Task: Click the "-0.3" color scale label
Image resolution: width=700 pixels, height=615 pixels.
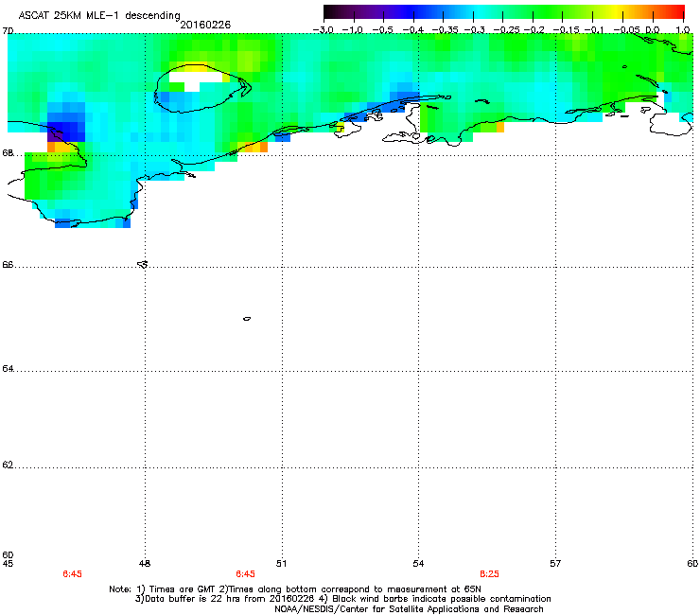Action: pyautogui.click(x=475, y=30)
